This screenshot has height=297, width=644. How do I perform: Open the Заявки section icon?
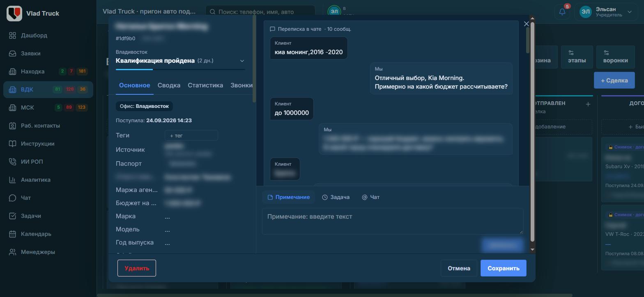click(13, 53)
